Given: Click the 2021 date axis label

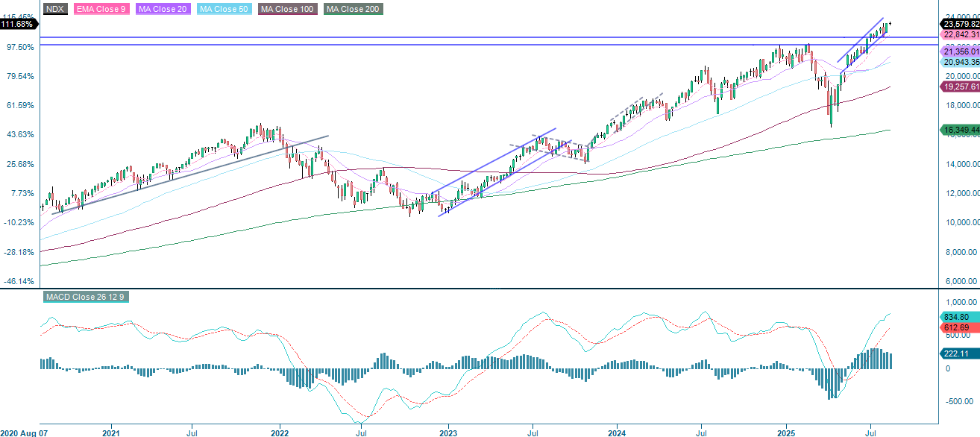Looking at the screenshot, I should pos(111,431).
